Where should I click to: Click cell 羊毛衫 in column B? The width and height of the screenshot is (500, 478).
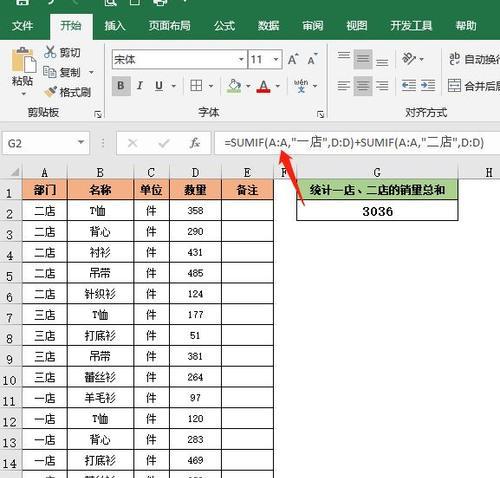[x=100, y=398]
